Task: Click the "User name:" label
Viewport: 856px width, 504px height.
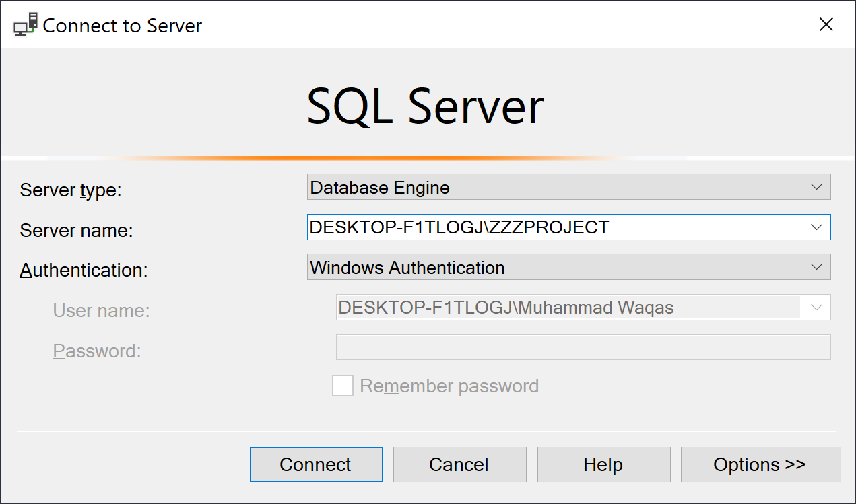Action: tap(101, 311)
